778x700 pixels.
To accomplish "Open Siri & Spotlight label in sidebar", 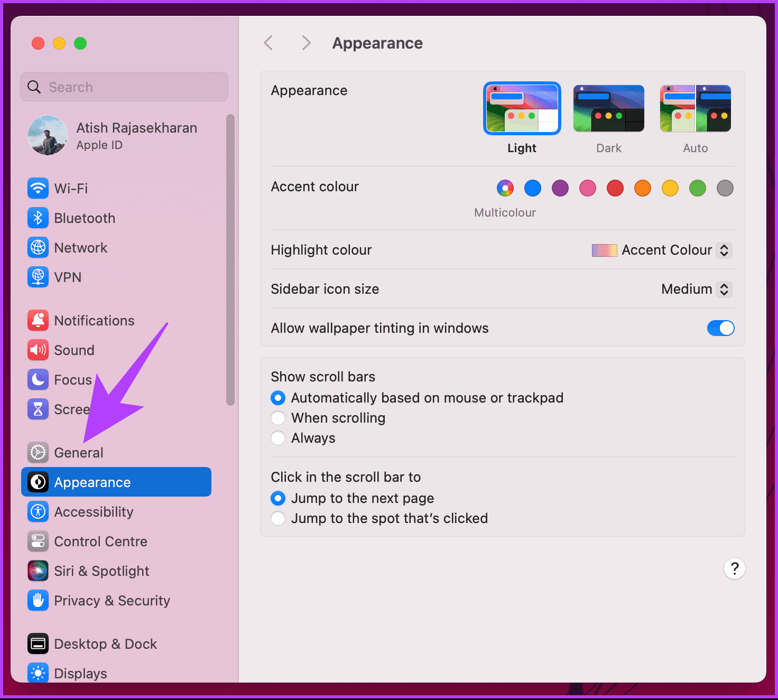I will click(101, 571).
